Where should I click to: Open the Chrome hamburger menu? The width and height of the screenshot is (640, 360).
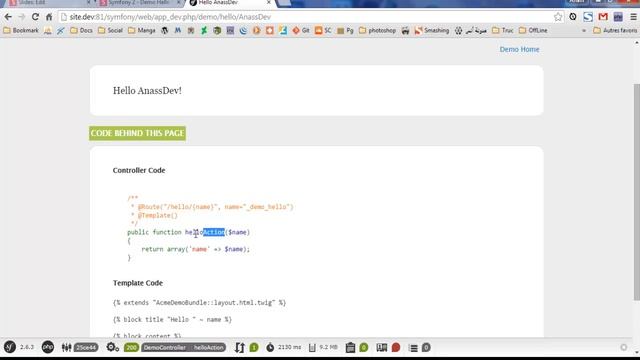click(x=633, y=17)
